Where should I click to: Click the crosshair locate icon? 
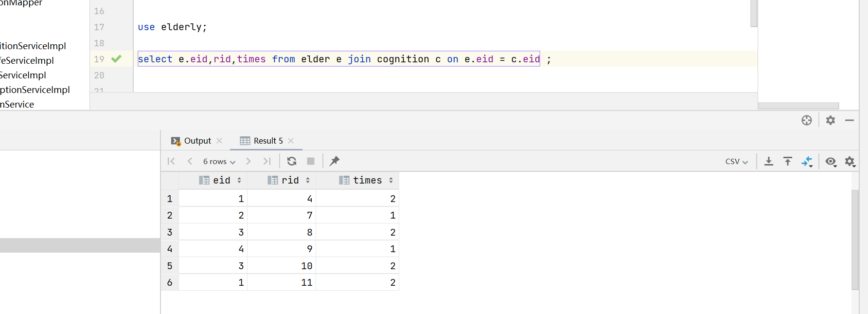pos(807,120)
